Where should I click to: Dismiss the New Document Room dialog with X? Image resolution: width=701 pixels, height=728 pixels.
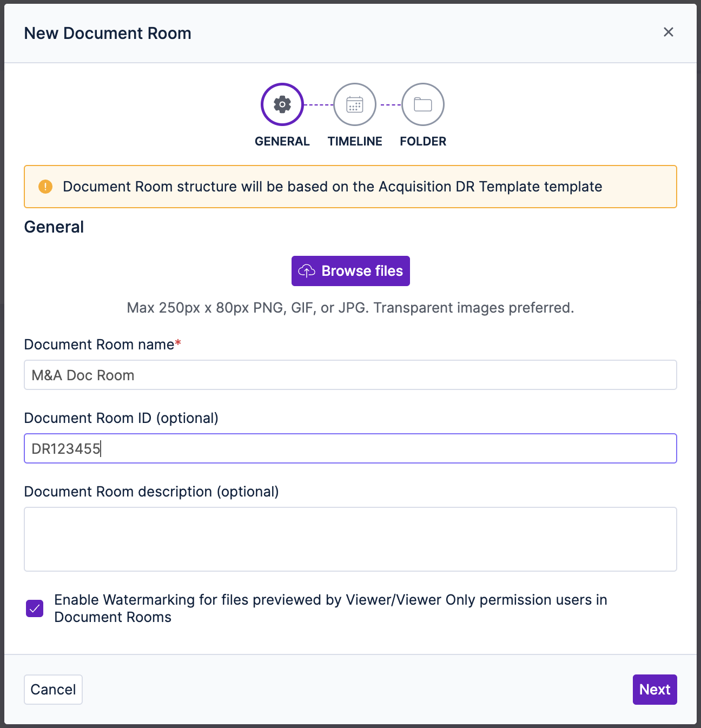[669, 32]
